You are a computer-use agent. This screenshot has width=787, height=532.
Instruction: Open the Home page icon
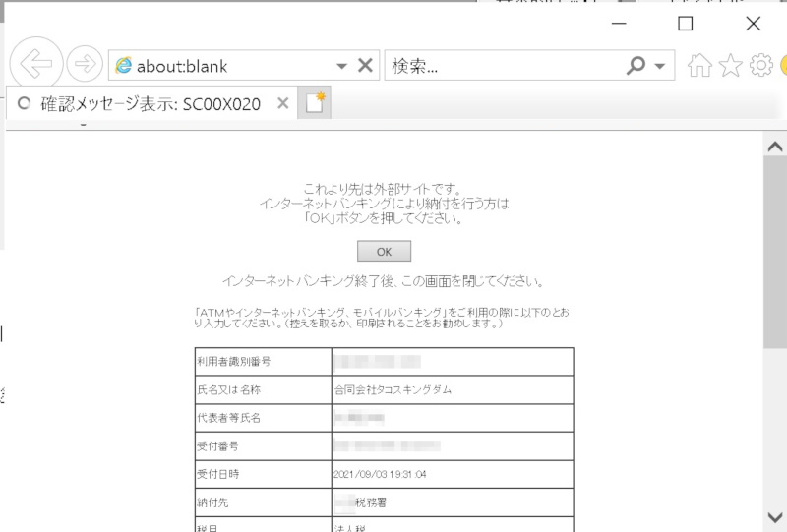pos(699,65)
